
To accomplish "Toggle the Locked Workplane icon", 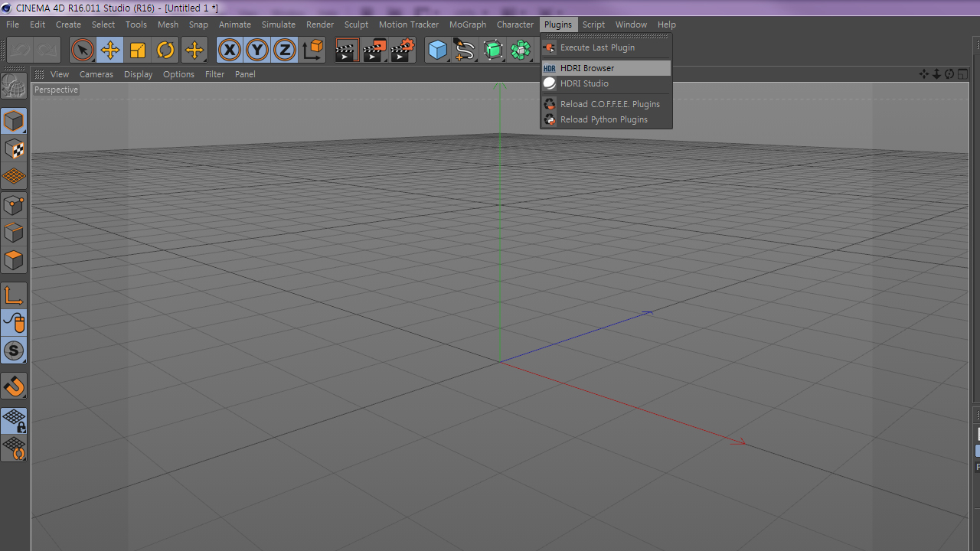I will (x=14, y=421).
